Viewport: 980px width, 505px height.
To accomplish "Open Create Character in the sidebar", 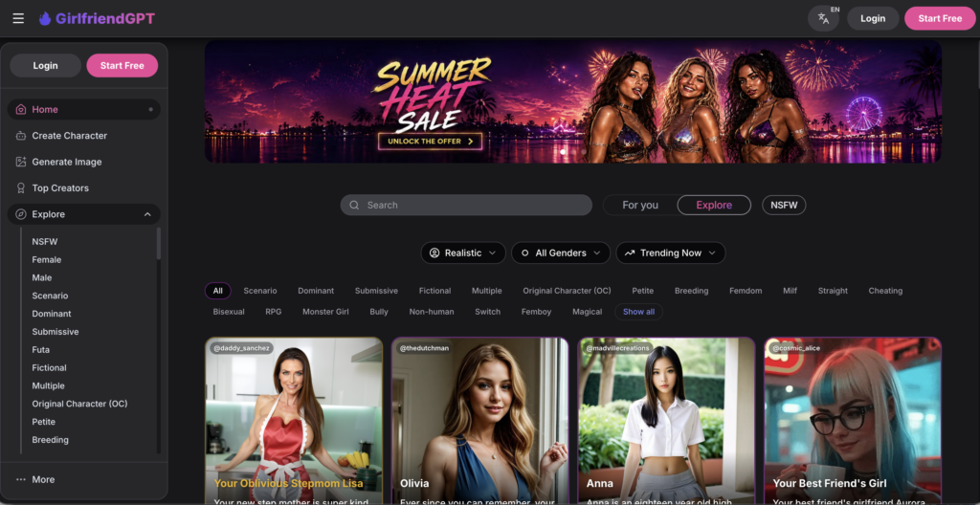I will tap(84, 136).
